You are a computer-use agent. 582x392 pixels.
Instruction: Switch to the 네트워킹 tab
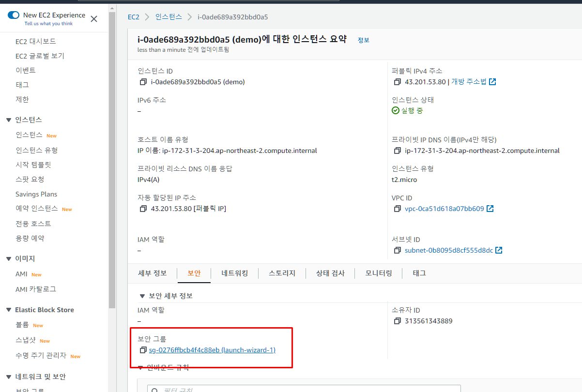(235, 273)
